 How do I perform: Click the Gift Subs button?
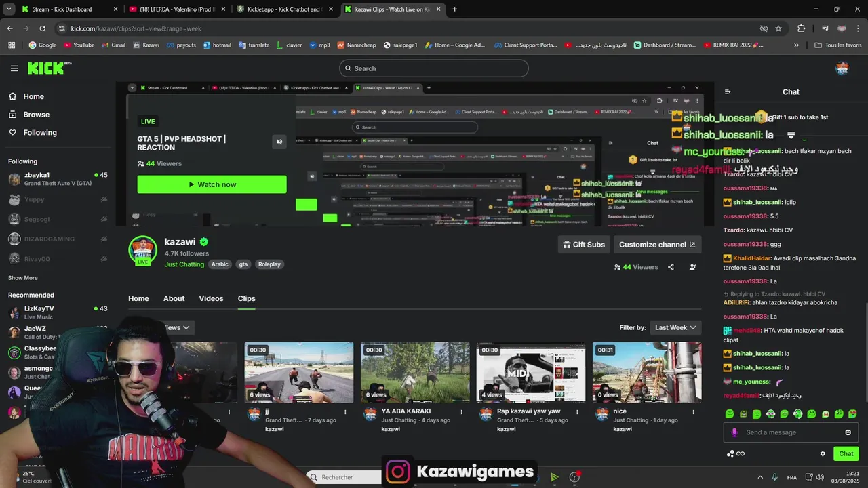pos(584,245)
